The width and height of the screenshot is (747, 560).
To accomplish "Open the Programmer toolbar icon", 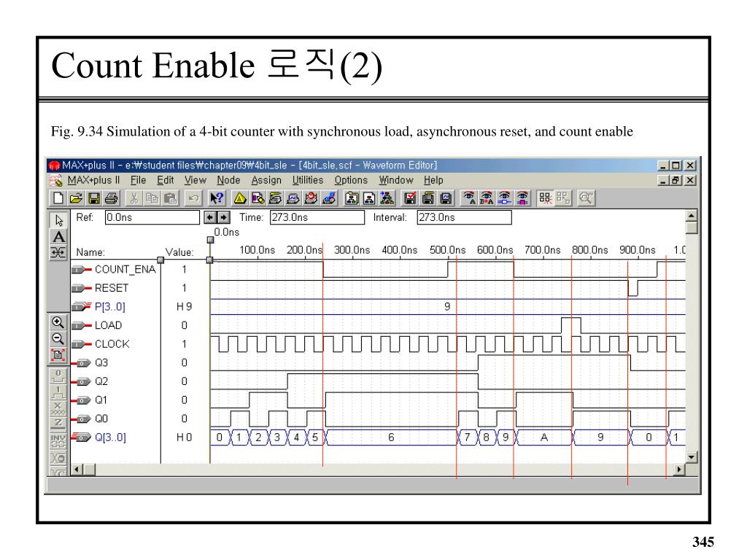I will point(329,198).
